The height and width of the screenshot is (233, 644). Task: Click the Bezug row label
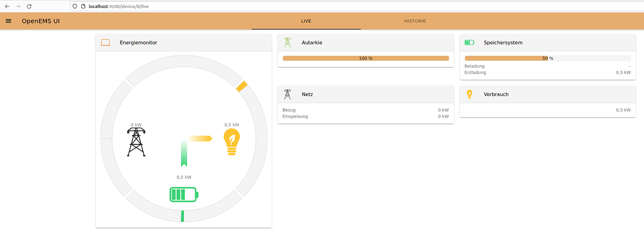coord(289,110)
